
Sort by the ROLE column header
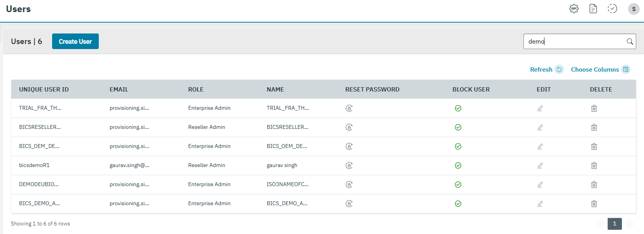[196, 90]
